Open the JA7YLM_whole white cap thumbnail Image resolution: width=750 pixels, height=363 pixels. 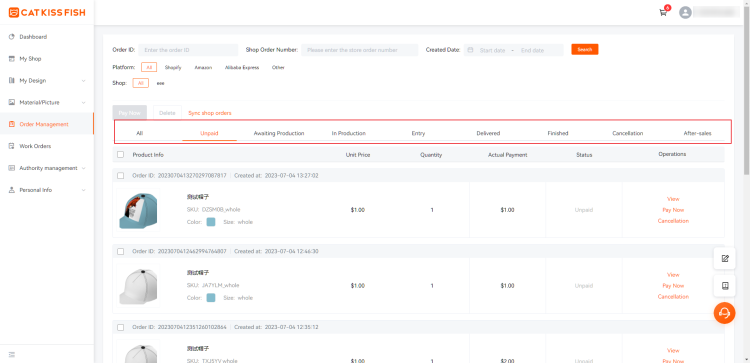tap(138, 286)
